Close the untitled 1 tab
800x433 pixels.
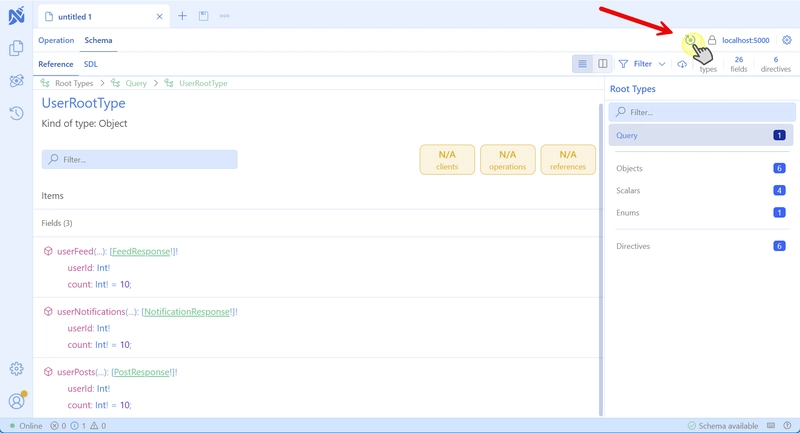160,17
